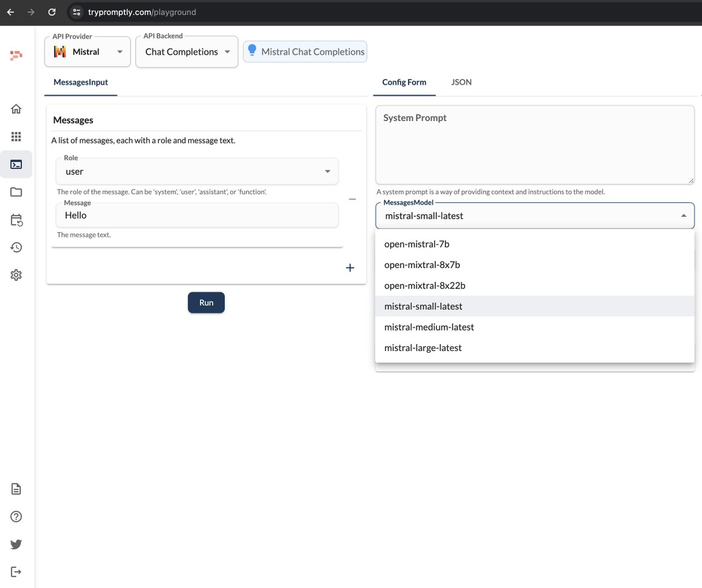702x588 pixels.
Task: Open the Role user dropdown
Action: tap(198, 171)
